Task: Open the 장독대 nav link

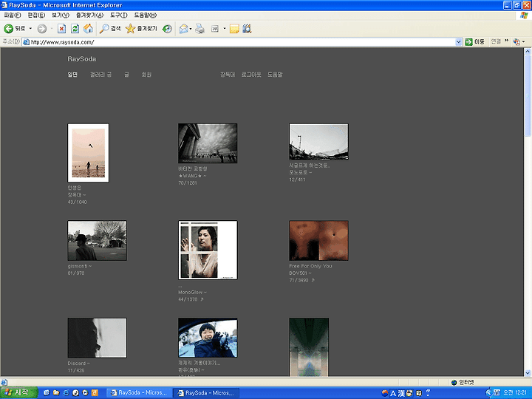Action: 228,75
